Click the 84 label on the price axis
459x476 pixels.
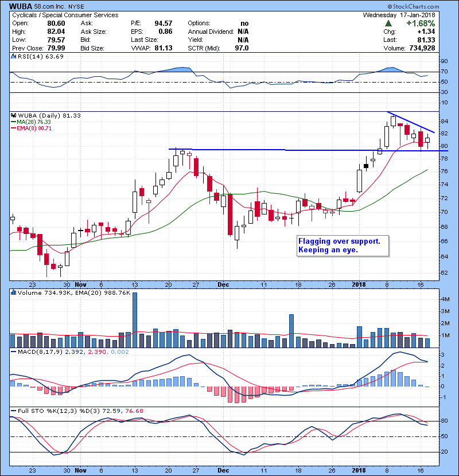(x=444, y=122)
